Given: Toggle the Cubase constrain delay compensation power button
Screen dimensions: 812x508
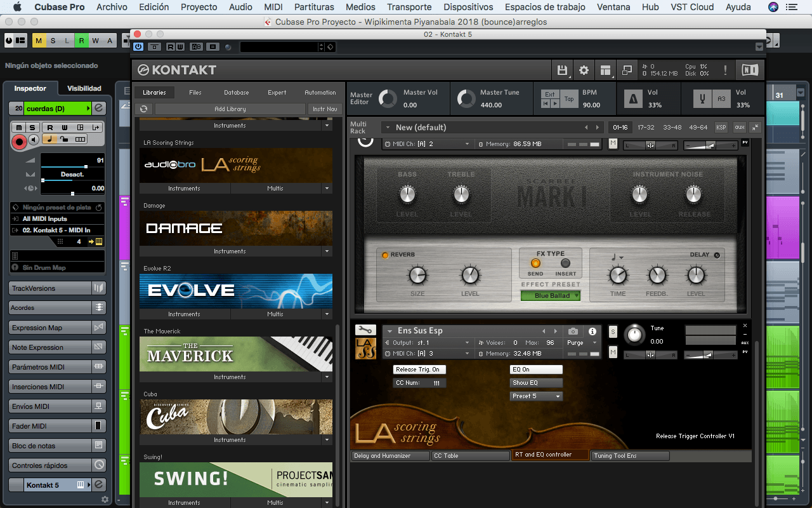Looking at the screenshot, I should click(8, 41).
